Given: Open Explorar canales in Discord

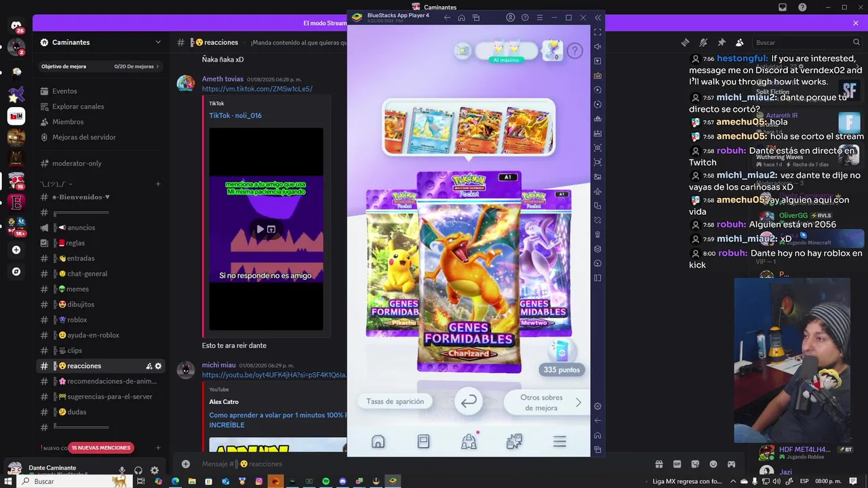Looking at the screenshot, I should [x=78, y=106].
